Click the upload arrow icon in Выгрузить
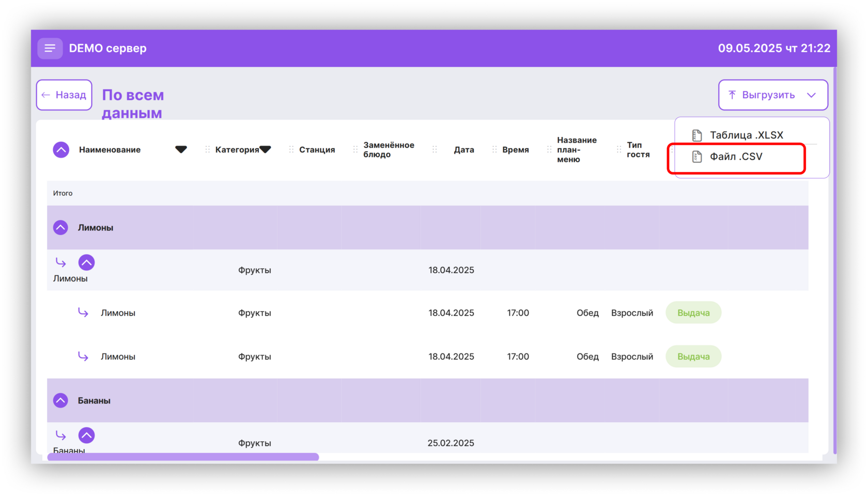Screen dimensions: 868x496 [732, 95]
